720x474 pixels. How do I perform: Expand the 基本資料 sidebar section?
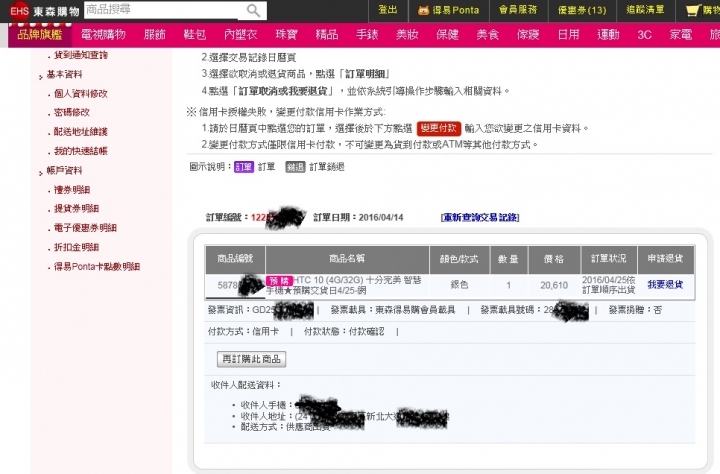(64, 74)
